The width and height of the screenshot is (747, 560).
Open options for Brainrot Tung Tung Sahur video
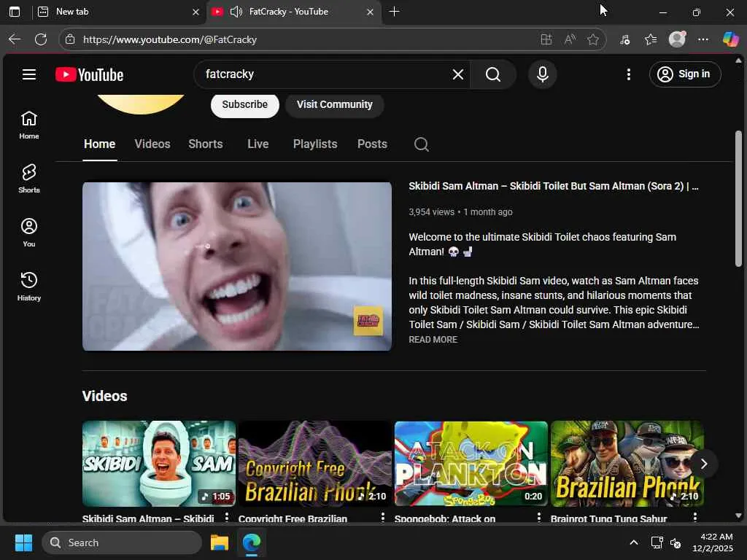695,517
